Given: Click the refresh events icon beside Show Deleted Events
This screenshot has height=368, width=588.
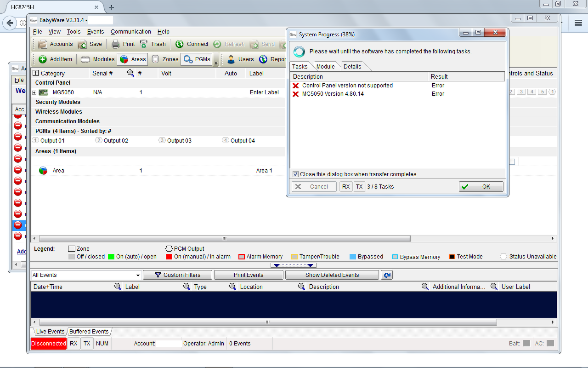Looking at the screenshot, I should click(x=387, y=275).
